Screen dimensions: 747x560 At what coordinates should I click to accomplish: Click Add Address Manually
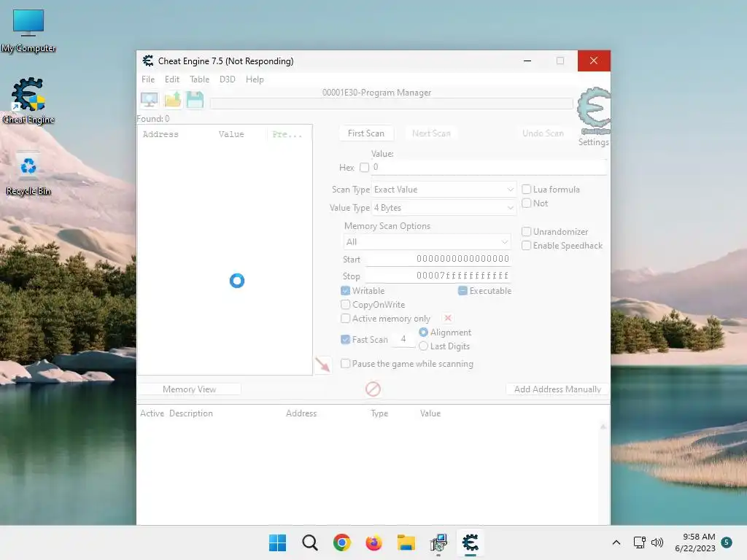[557, 389]
